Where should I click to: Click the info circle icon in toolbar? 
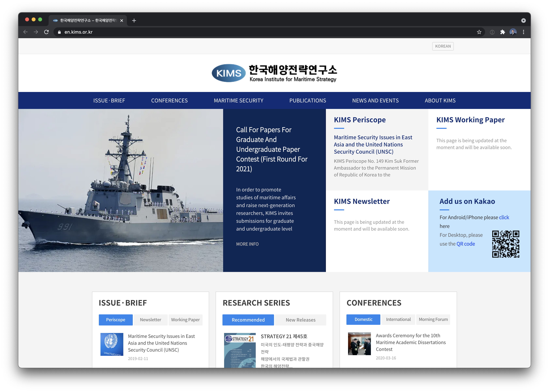(x=492, y=32)
